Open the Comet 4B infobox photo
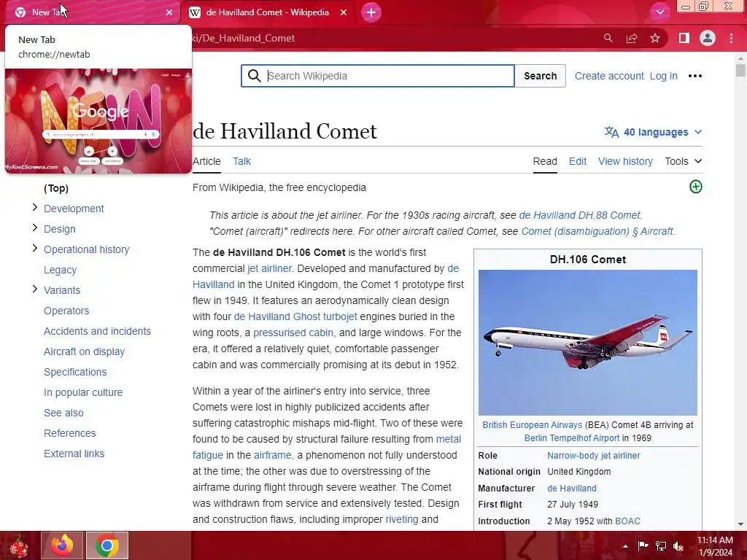 coord(588,343)
